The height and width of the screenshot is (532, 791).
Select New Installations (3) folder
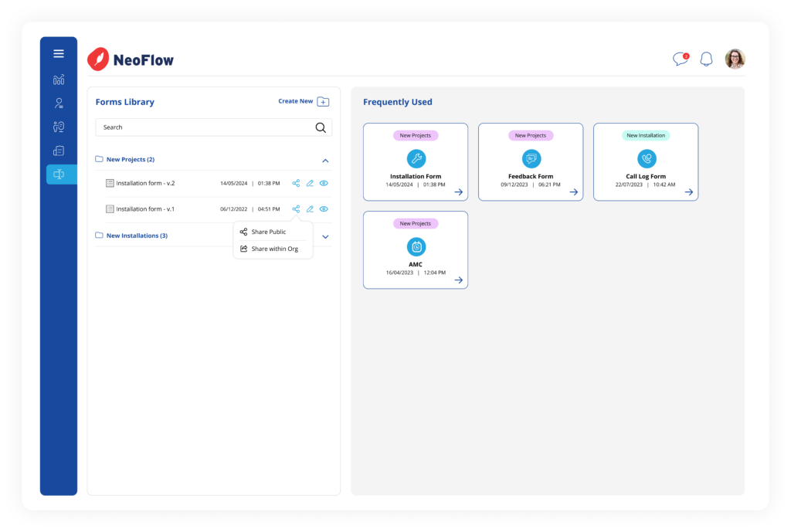(137, 236)
